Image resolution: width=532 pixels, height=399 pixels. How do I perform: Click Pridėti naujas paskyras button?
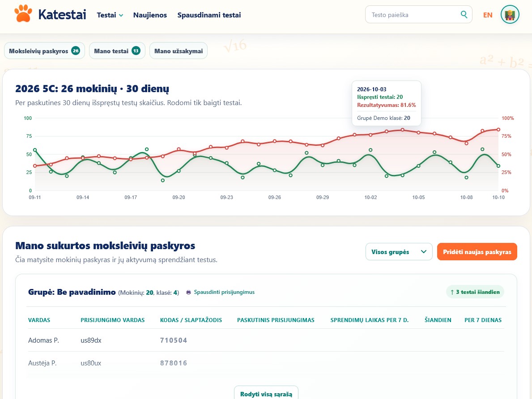[477, 252]
